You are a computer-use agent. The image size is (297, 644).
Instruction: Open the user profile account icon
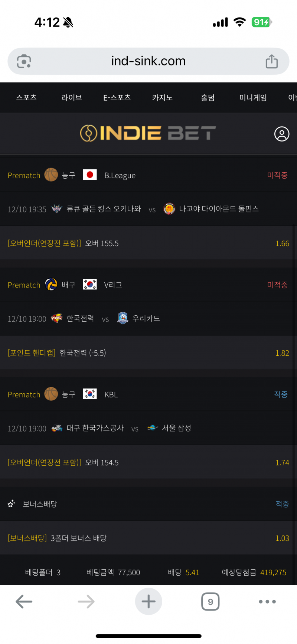pos(282,134)
